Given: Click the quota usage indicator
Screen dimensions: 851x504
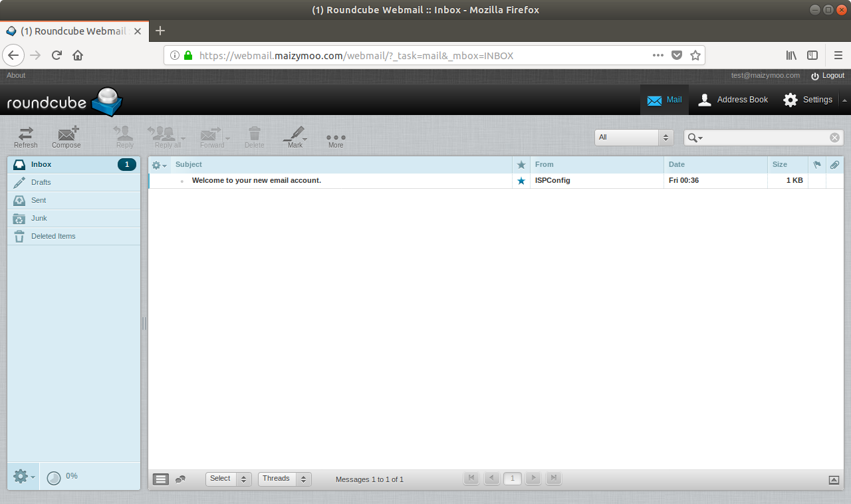Looking at the screenshot, I should 55,476.
